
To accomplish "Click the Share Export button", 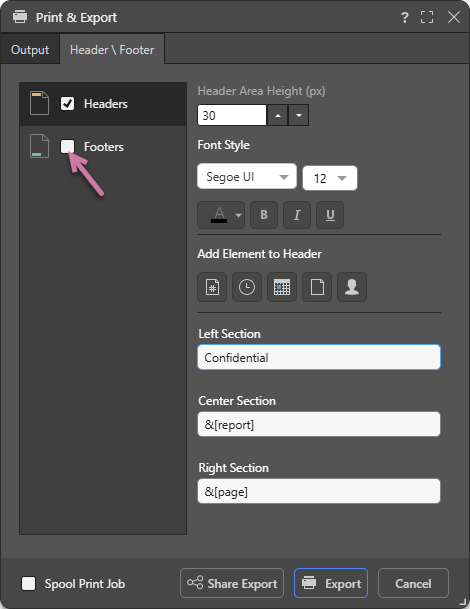I will click(232, 583).
